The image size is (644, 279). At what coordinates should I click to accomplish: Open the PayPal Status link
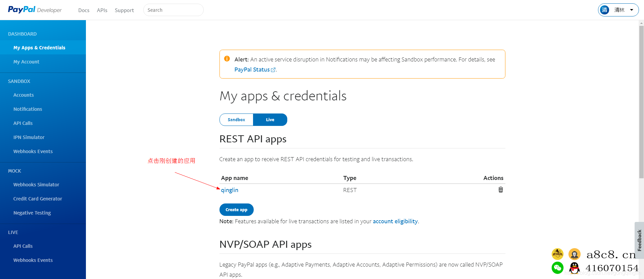252,69
